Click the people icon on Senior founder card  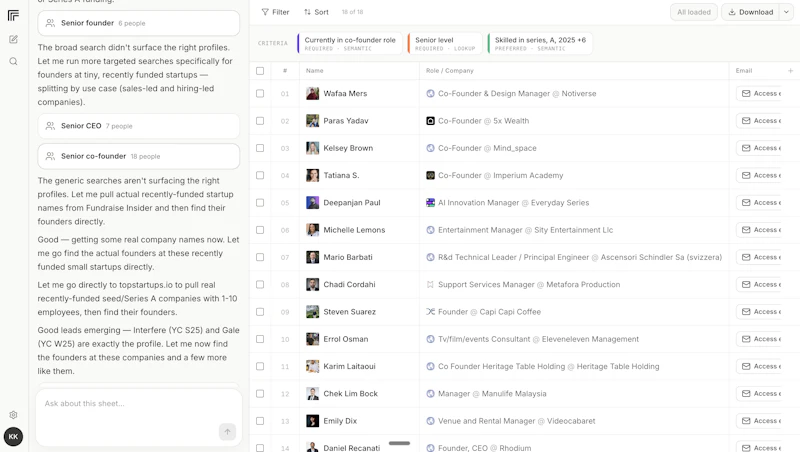pos(50,23)
